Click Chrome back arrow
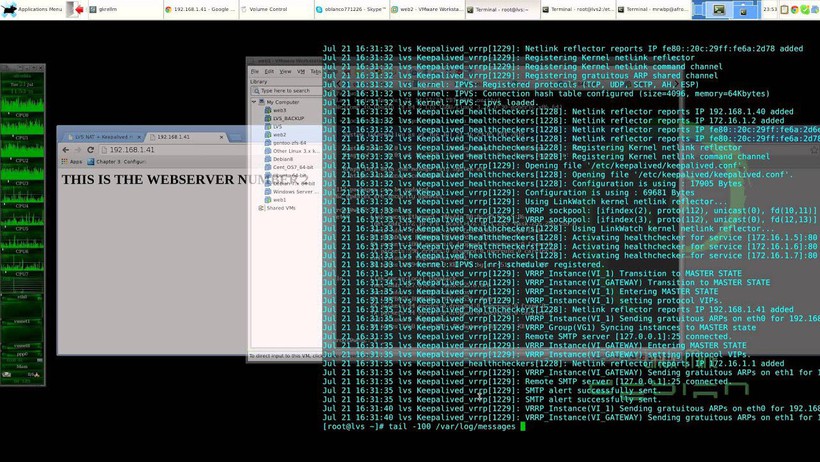 tap(66, 150)
